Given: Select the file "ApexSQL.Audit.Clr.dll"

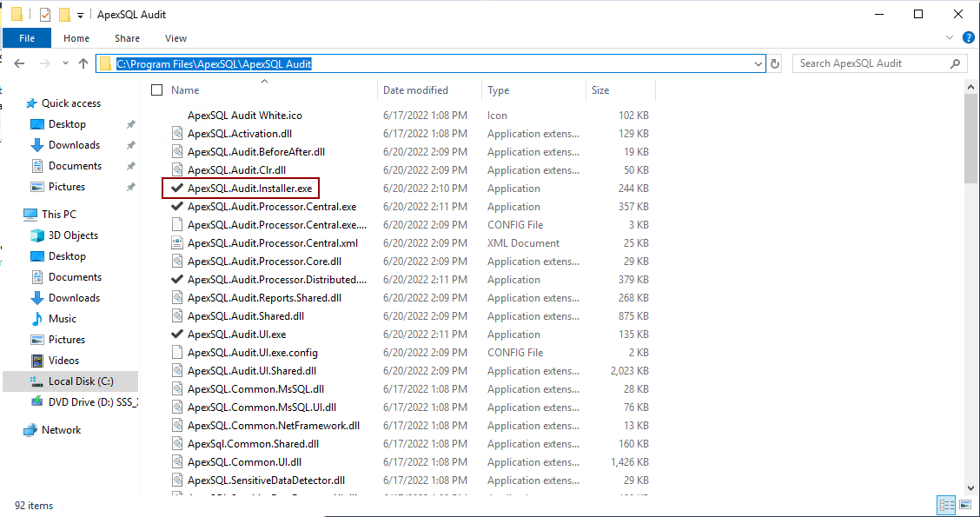Looking at the screenshot, I should pos(237,170).
